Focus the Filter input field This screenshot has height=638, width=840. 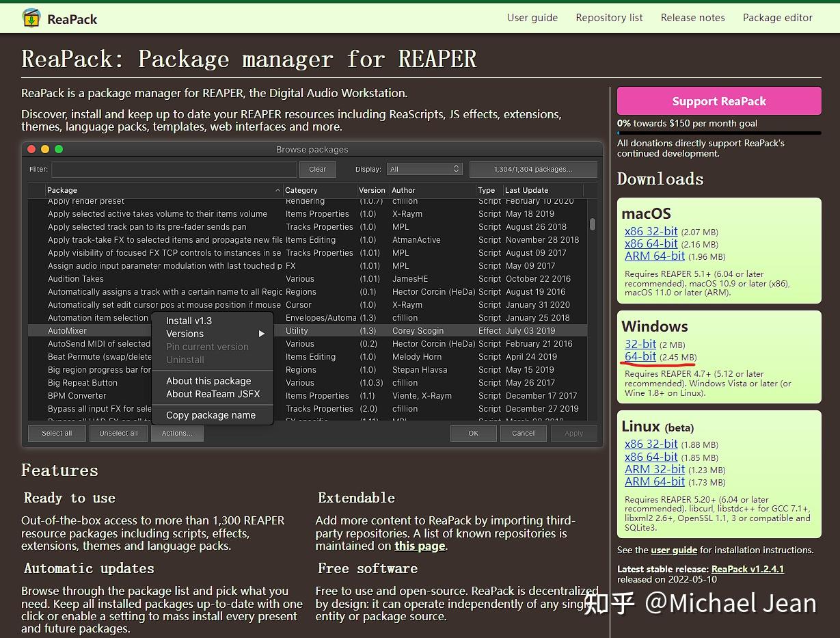click(x=174, y=169)
